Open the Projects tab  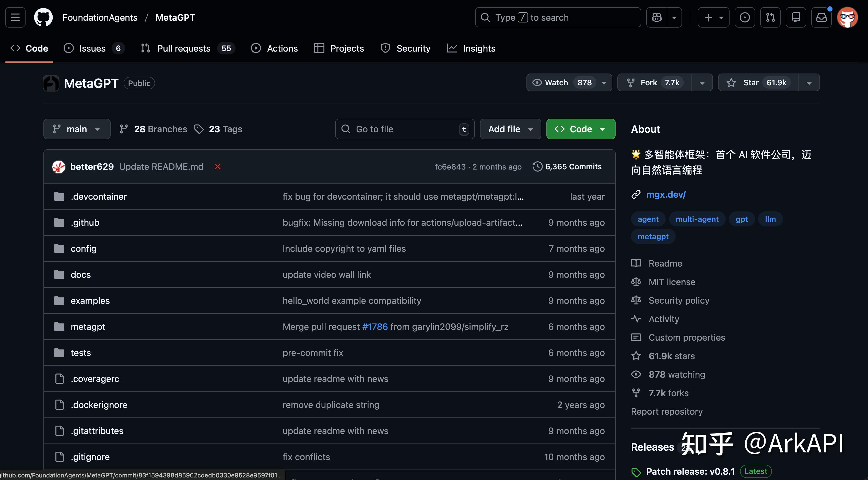[339, 48]
